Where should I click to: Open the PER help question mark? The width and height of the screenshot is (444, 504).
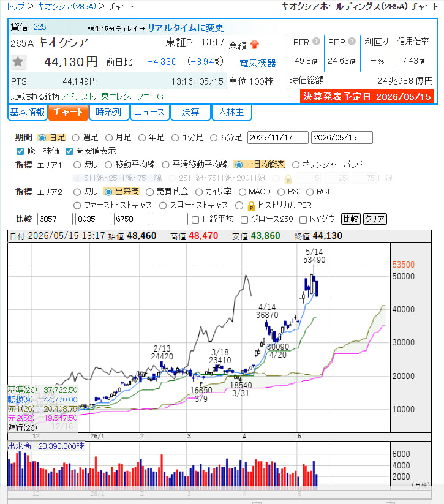pyautogui.click(x=317, y=42)
